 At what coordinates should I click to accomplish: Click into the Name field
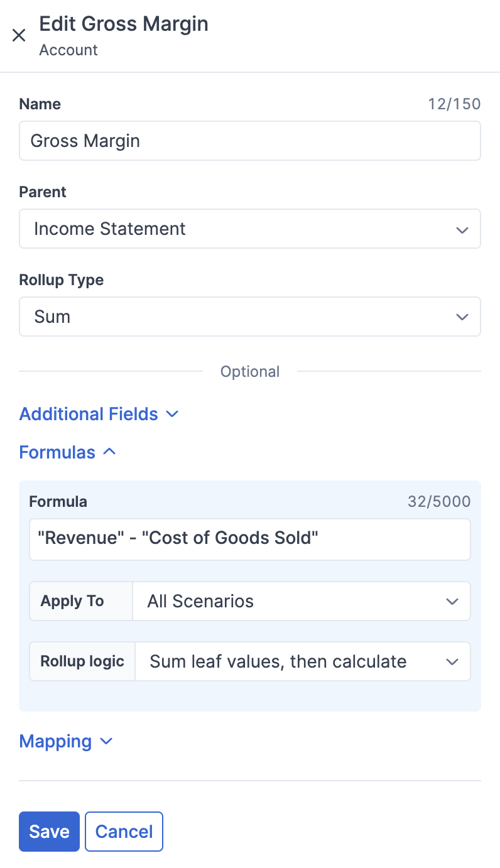click(250, 141)
